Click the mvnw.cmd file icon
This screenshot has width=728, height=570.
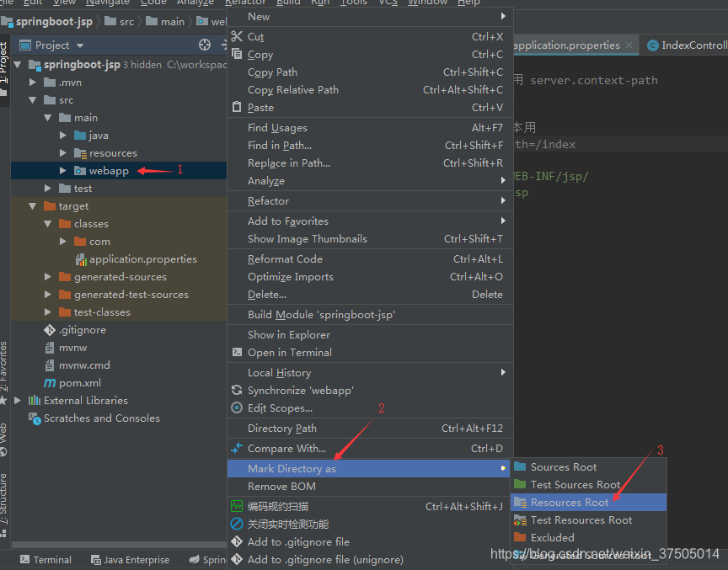(50, 365)
